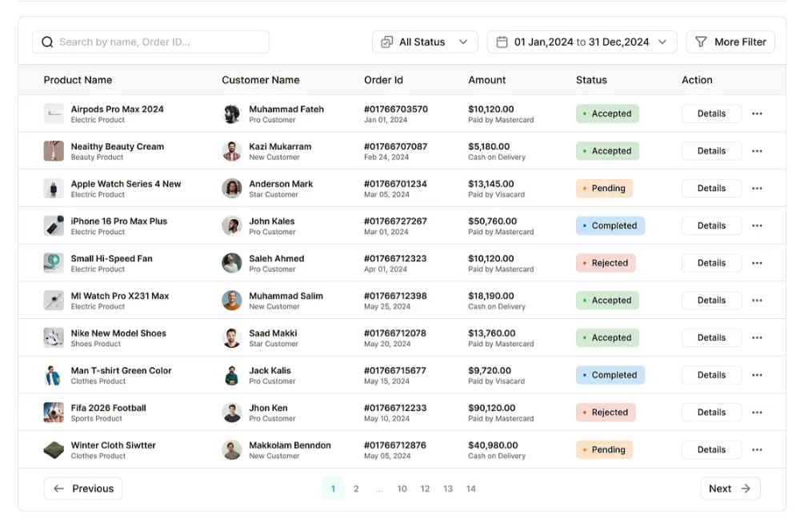This screenshot has width=812, height=530.
Task: Jump to page 14 in pagination
Action: click(x=471, y=488)
